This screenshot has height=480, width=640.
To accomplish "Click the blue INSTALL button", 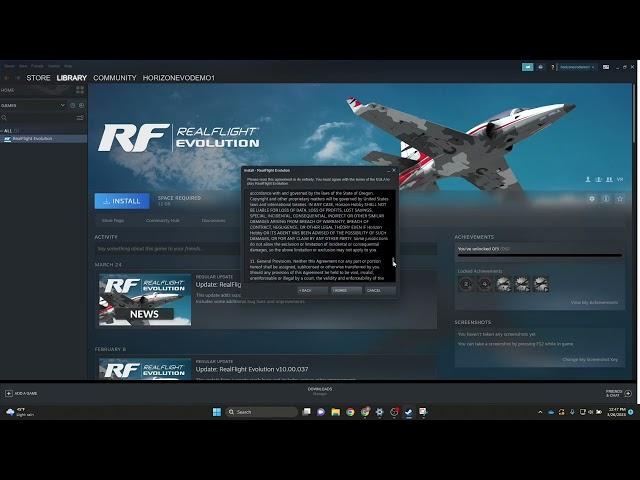I will click(122, 201).
